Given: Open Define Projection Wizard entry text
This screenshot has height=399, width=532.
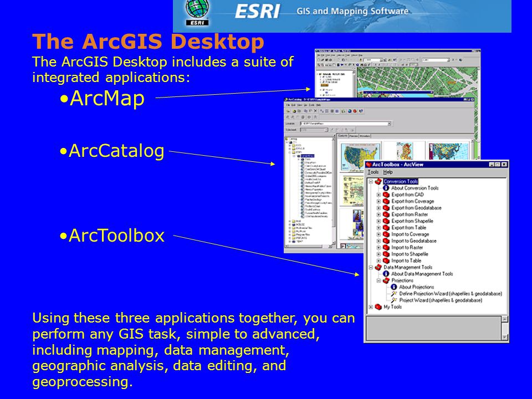Looking at the screenshot, I should pyautogui.click(x=451, y=294).
